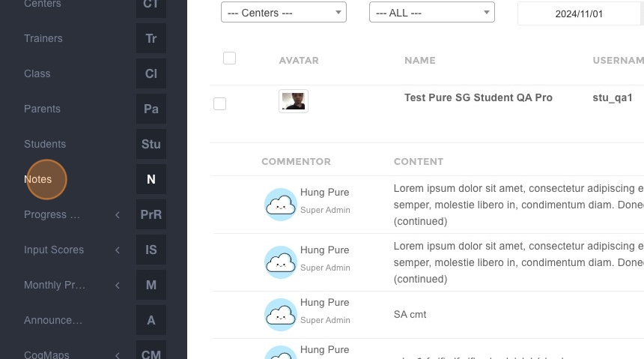Click the Tr shortcut badge
Screen dimensions: 644x359
(151, 38)
